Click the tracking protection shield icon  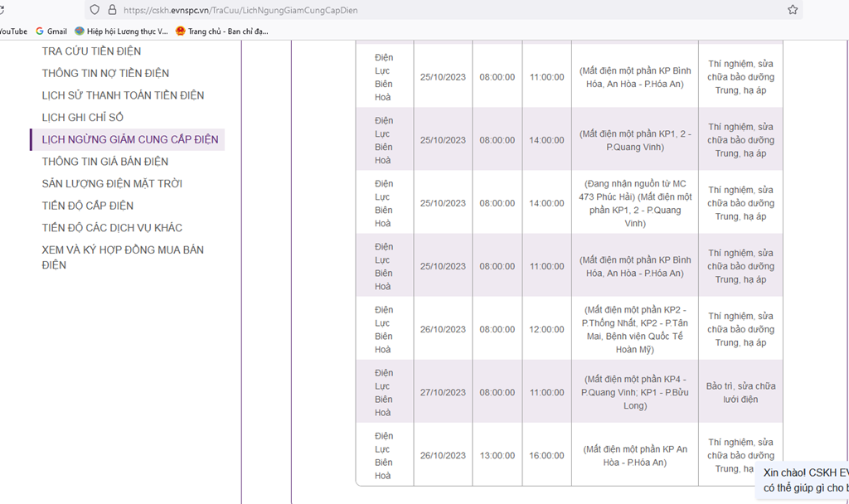pyautogui.click(x=95, y=10)
